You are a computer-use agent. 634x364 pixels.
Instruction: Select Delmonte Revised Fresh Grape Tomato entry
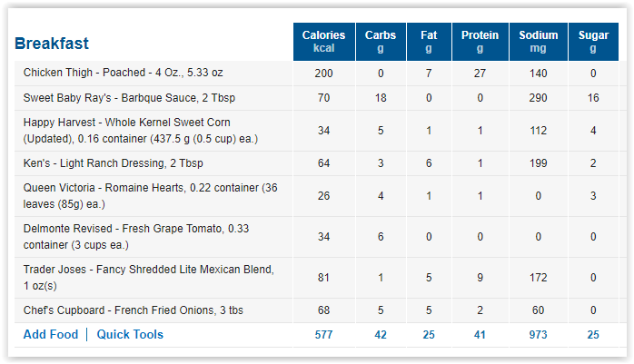[136, 237]
